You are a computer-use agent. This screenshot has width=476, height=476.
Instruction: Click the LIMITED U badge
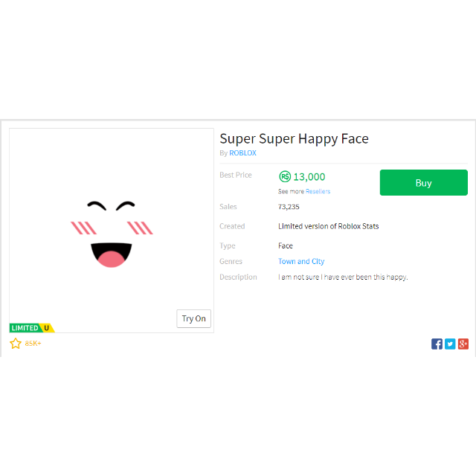pos(32,328)
